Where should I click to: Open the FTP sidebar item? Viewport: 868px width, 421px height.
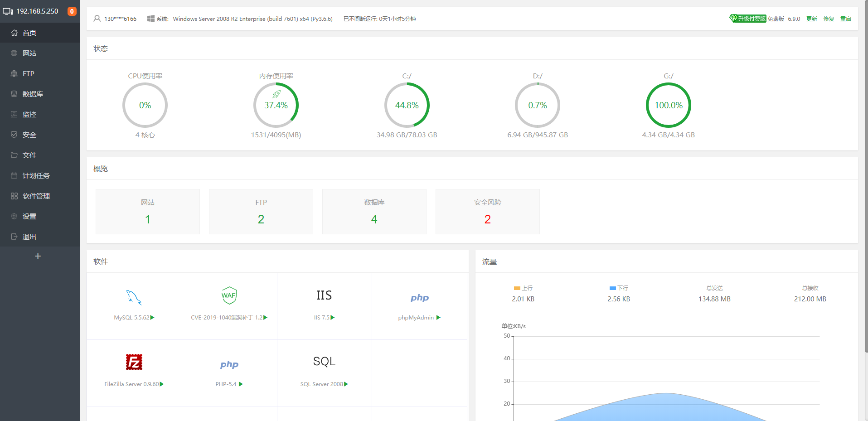40,73
